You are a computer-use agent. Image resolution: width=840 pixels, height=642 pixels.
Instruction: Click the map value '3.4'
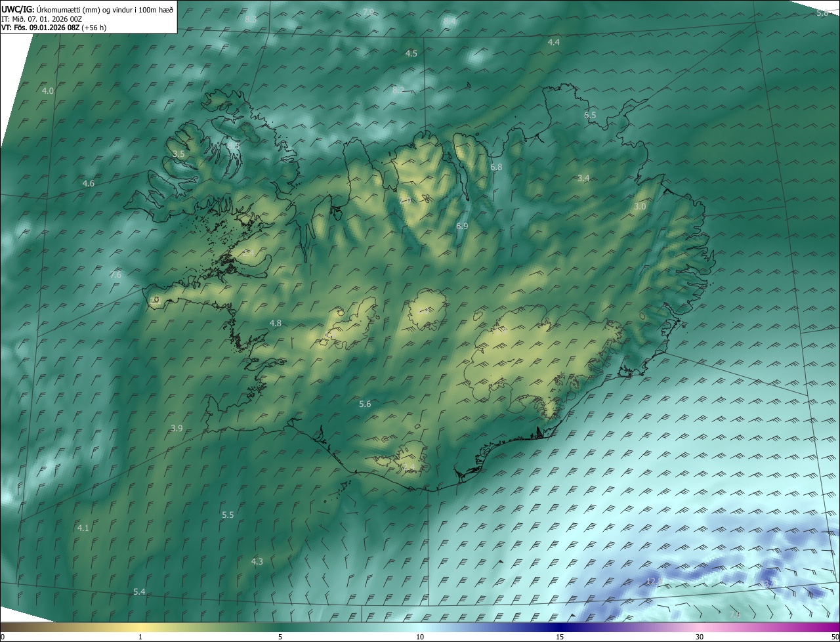(x=583, y=178)
